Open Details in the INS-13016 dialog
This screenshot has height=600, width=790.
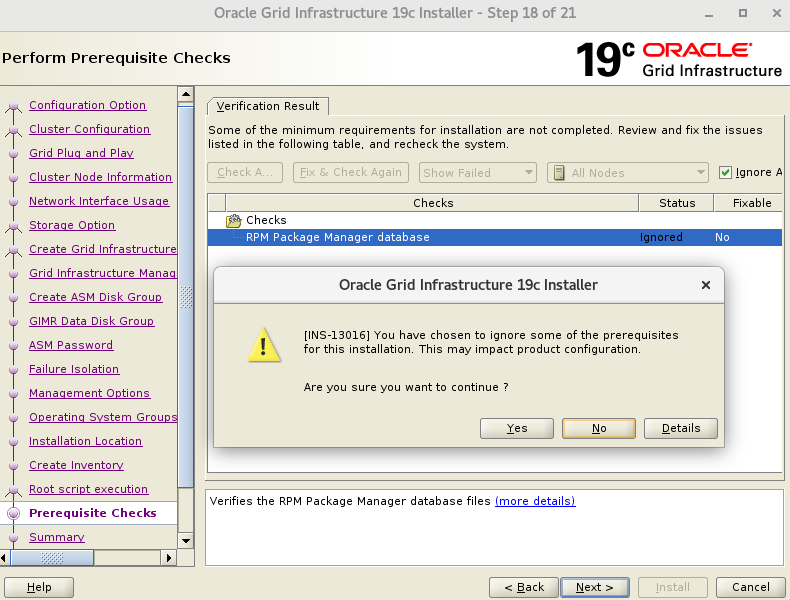(x=681, y=428)
